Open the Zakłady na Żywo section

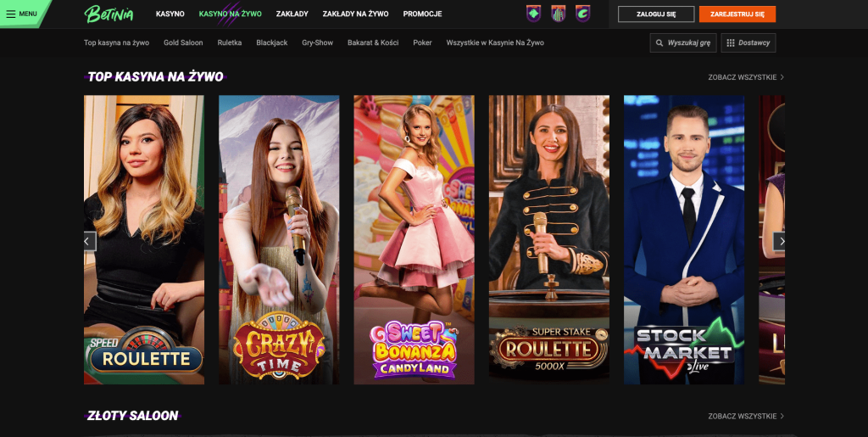356,14
